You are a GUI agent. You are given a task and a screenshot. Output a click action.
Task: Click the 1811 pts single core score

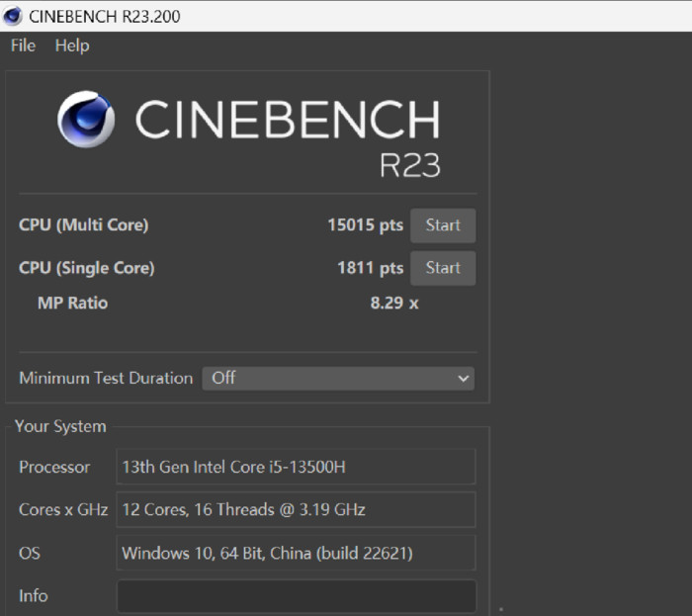(371, 268)
